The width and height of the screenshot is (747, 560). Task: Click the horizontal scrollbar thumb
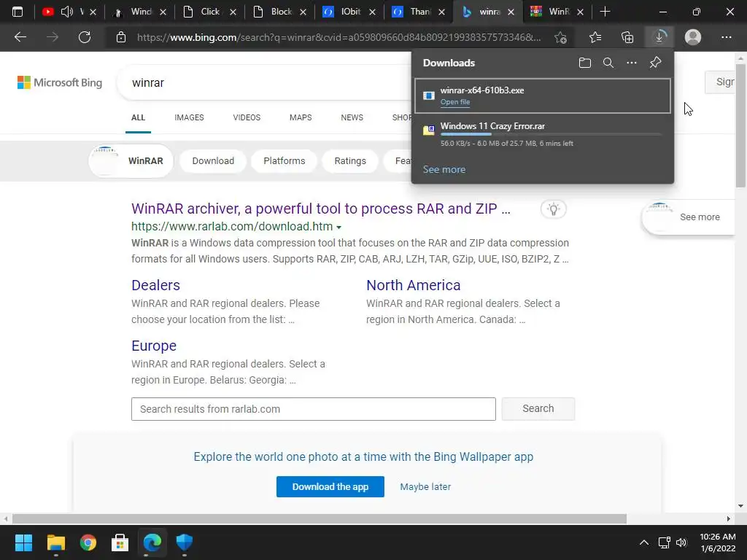320,518
